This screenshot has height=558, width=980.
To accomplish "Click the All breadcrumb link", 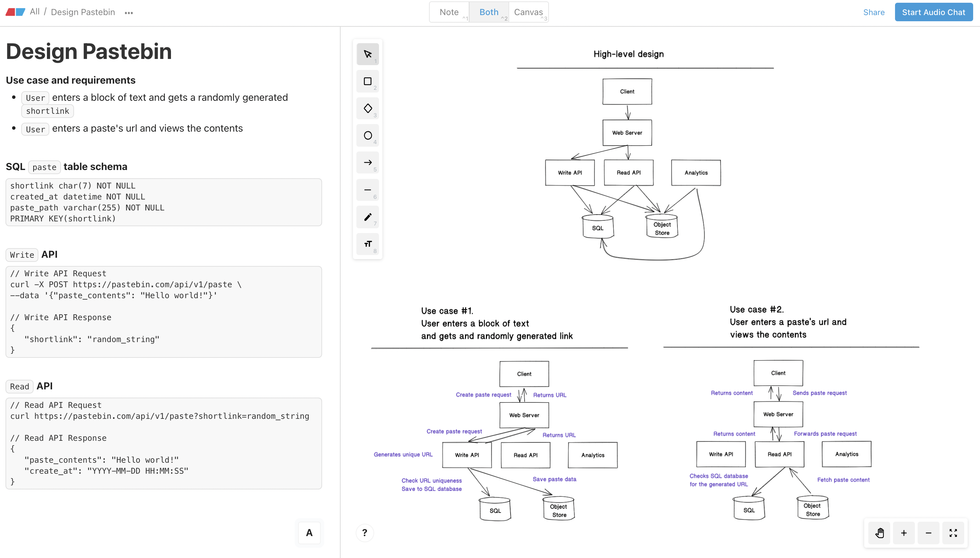I will coord(35,12).
